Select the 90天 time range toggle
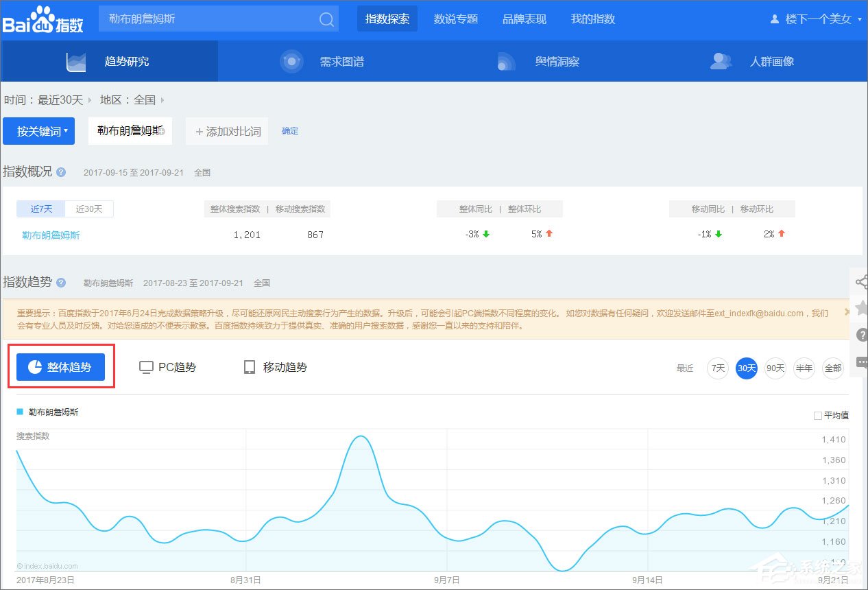 tap(775, 368)
